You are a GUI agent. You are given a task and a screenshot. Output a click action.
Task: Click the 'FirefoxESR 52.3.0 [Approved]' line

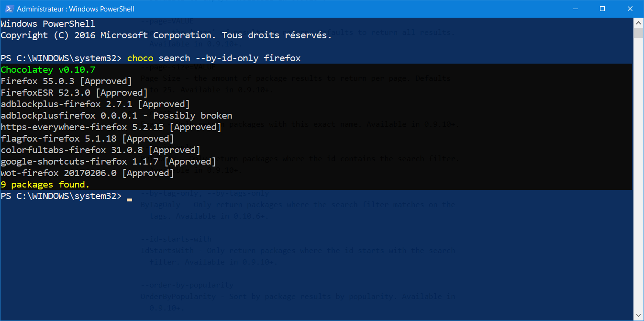coord(74,93)
